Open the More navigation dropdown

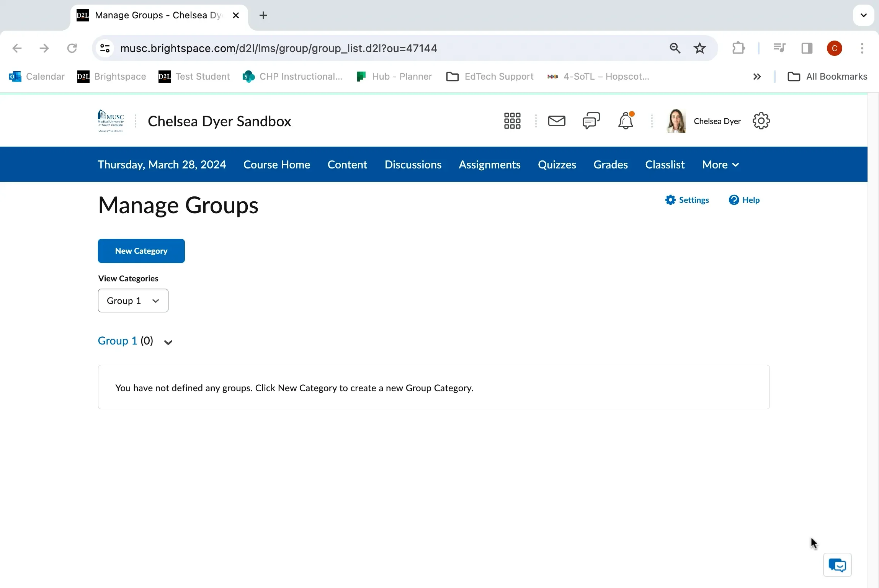pyautogui.click(x=720, y=164)
